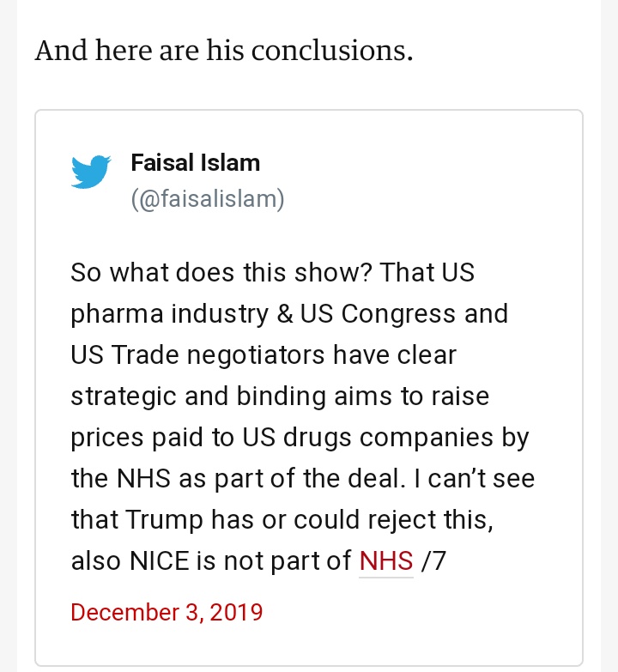618x672 pixels.
Task: Click the '/7' thread number in the tweet
Action: click(433, 560)
